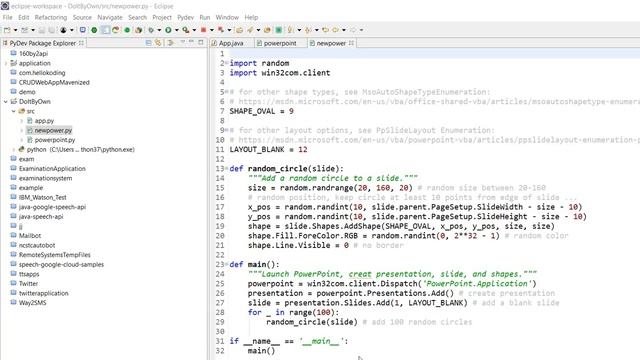Open the Search menu
This screenshot has height=360, width=640.
click(137, 17)
